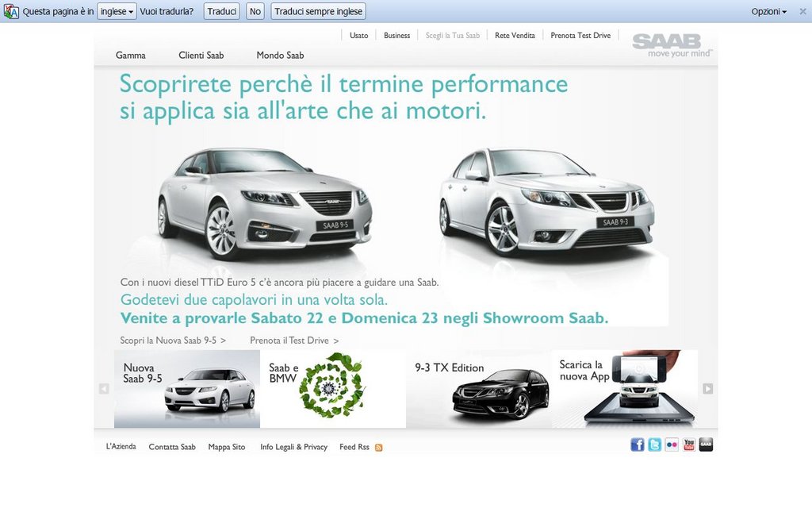The width and height of the screenshot is (812, 508).
Task: Open Rete Vendita link
Action: [x=515, y=35]
